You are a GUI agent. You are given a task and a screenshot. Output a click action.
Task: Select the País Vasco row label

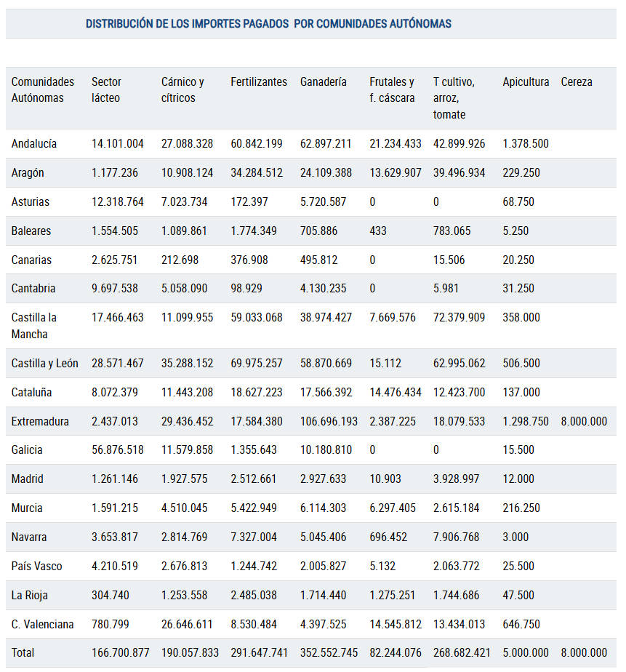point(36,566)
